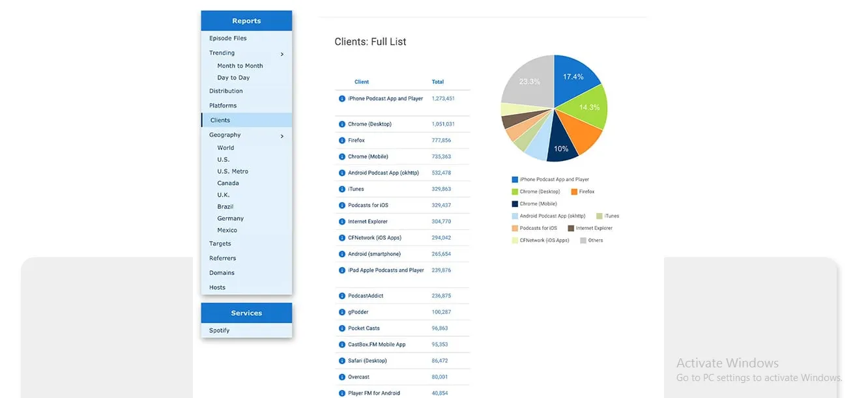Click the 17.4% blue pie slice
This screenshot has height=398, width=868.
573,77
